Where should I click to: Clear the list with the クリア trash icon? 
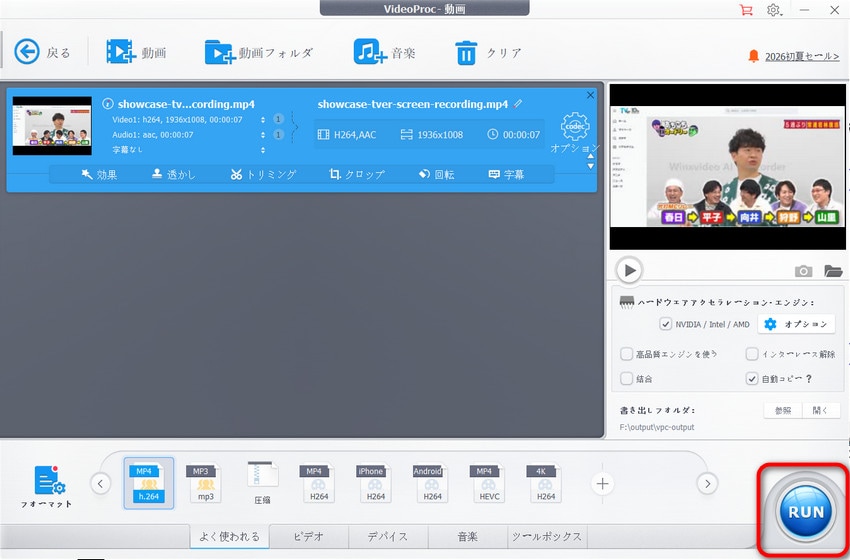(466, 53)
